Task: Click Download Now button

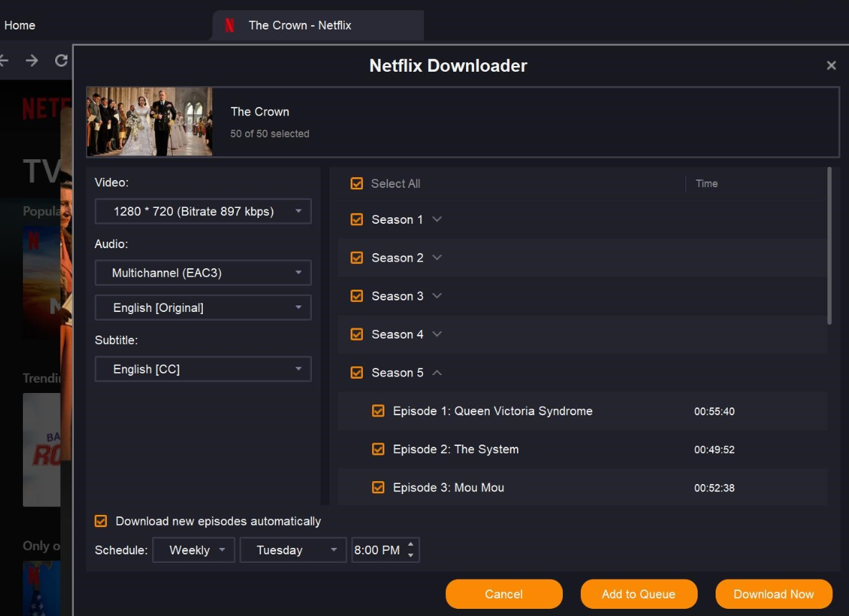Action: click(x=774, y=594)
